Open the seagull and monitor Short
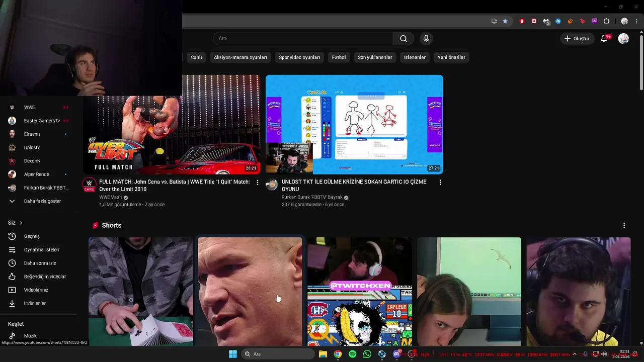644x362 pixels. click(469, 292)
